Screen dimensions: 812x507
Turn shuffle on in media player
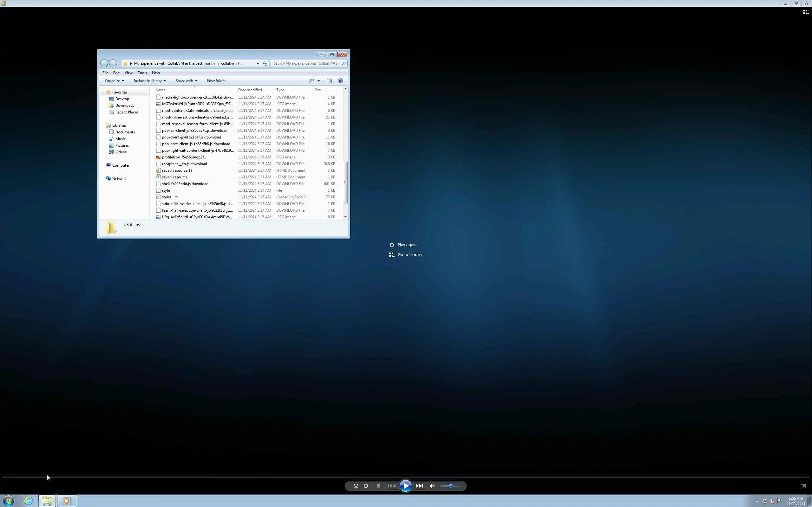tap(356, 486)
